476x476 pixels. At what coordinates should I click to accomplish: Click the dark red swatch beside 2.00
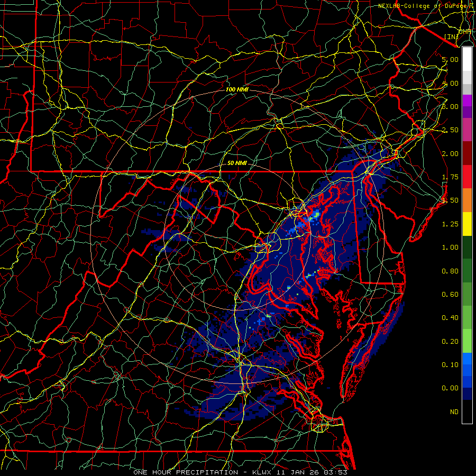tap(467, 153)
